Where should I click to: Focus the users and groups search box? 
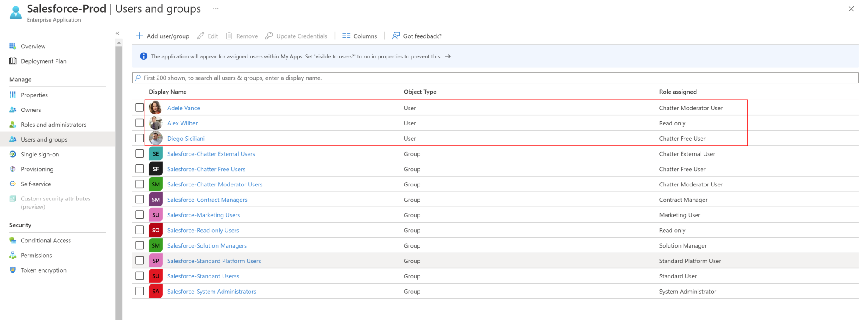tap(495, 78)
